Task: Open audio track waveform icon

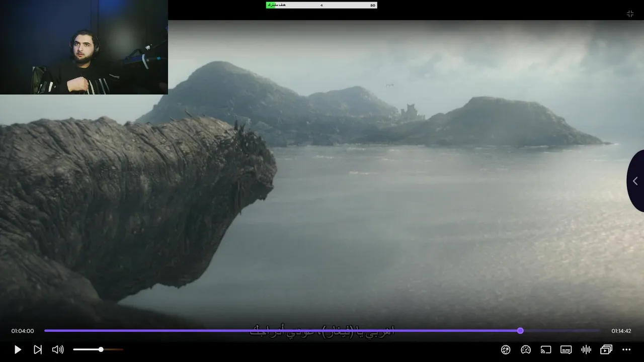Action: (586, 349)
